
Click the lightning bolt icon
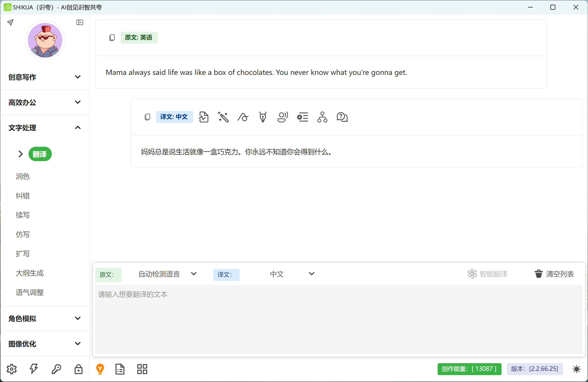34,369
